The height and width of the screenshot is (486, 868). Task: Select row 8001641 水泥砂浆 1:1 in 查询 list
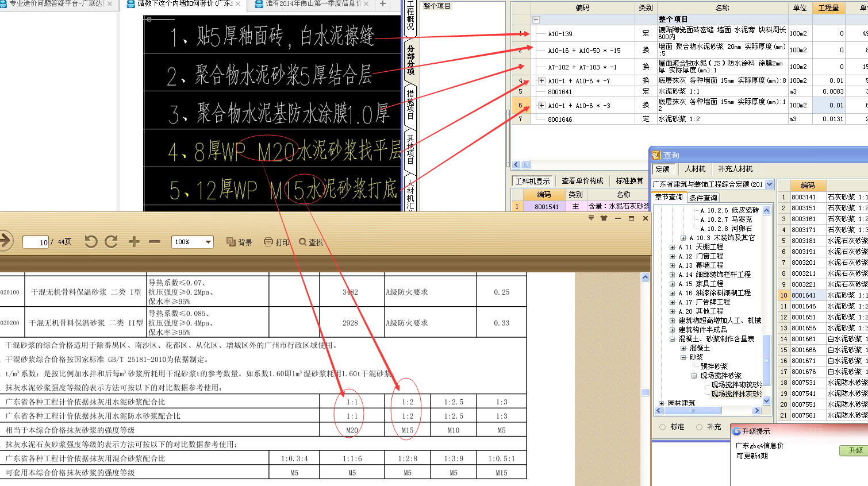click(823, 295)
